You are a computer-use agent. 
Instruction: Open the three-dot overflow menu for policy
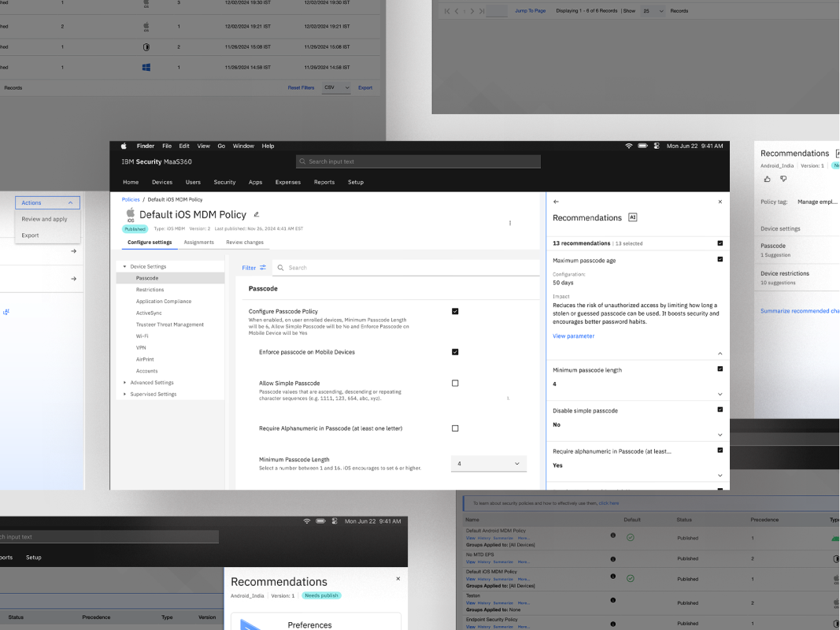click(510, 223)
